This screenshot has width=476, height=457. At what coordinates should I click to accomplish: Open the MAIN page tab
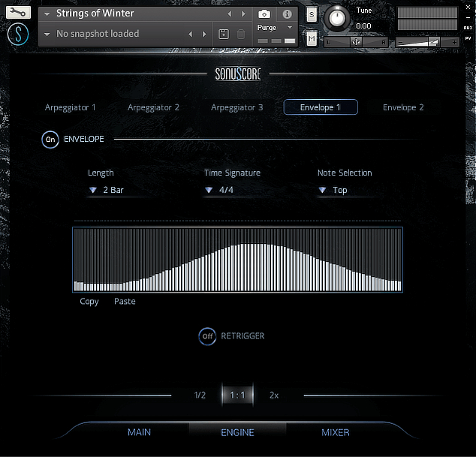[x=139, y=432]
